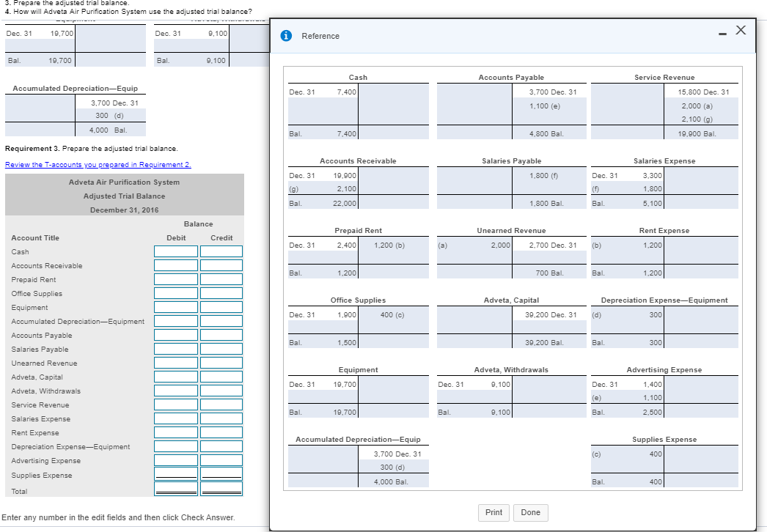Screen dimensions: 767x532
Task: Click the Rent Expense credit field
Action: coord(221,433)
